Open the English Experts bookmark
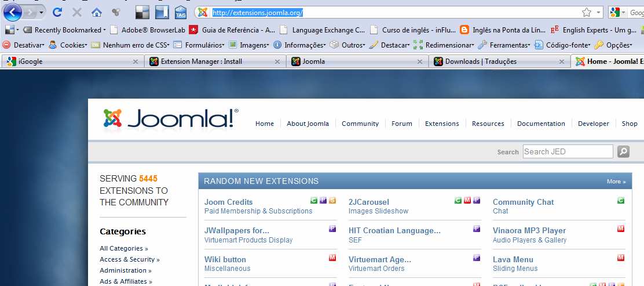 [593, 30]
